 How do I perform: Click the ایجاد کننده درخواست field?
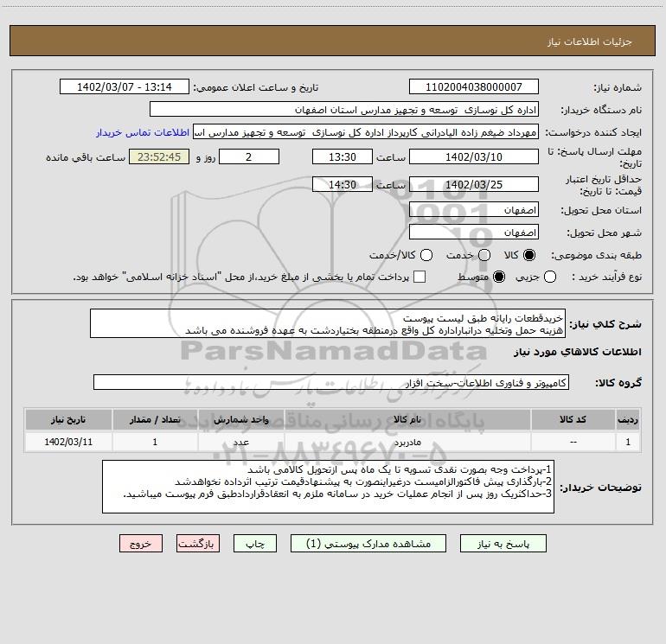point(366,131)
